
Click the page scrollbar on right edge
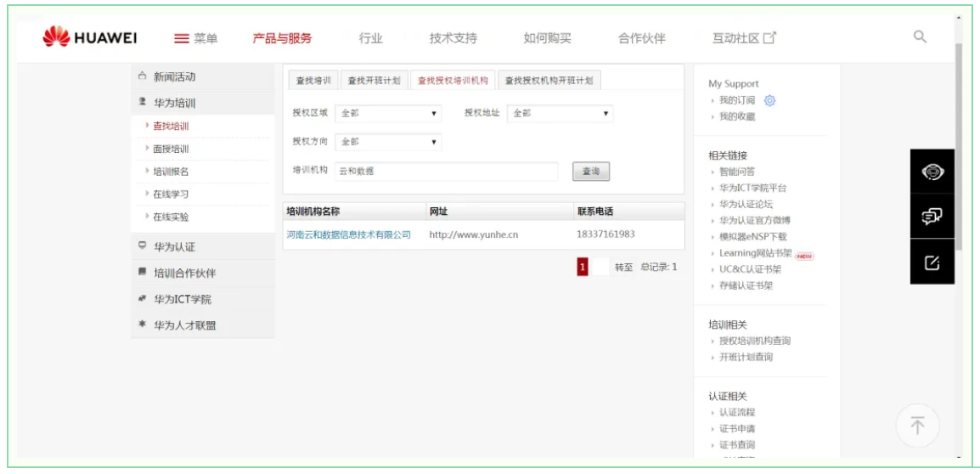pos(959,144)
